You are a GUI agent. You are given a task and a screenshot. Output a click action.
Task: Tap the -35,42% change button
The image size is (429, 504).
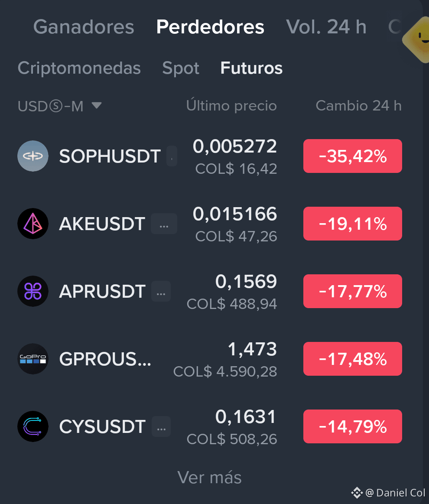click(353, 156)
